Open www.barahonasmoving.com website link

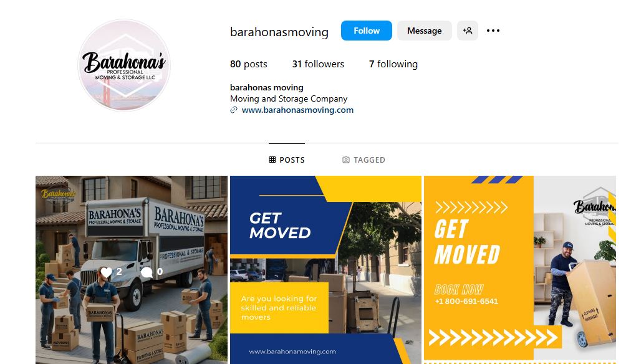[x=297, y=110]
